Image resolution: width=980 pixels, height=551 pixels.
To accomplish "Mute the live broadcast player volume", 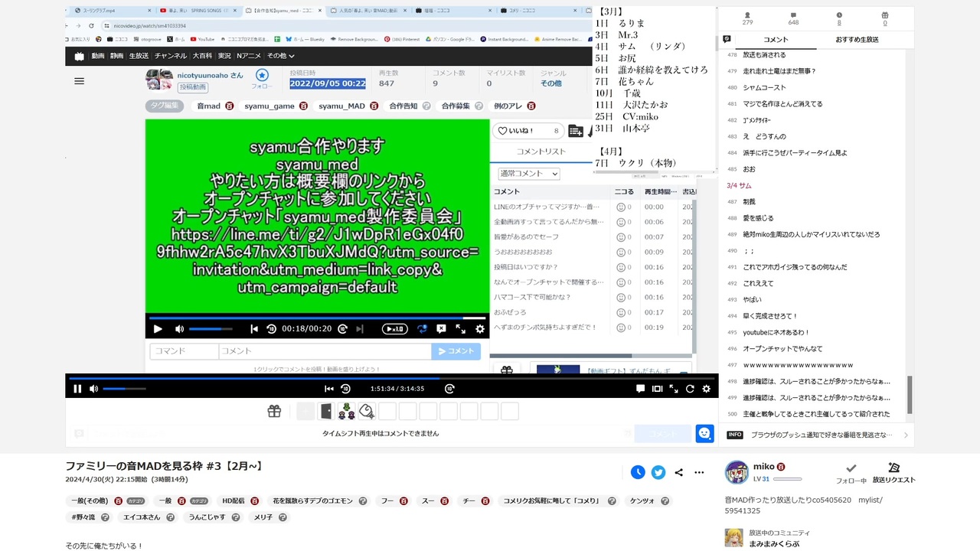I will tap(93, 389).
